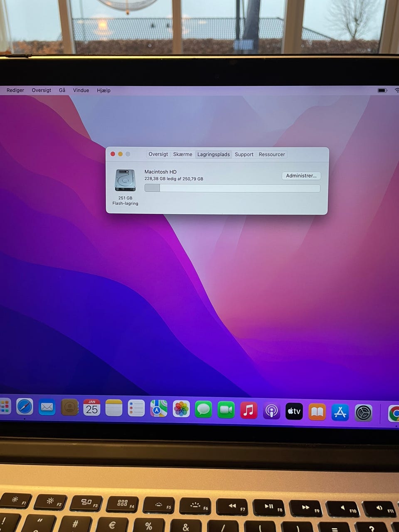Open Podcasts from the Dock
The width and height of the screenshot is (399, 532).
tap(271, 411)
